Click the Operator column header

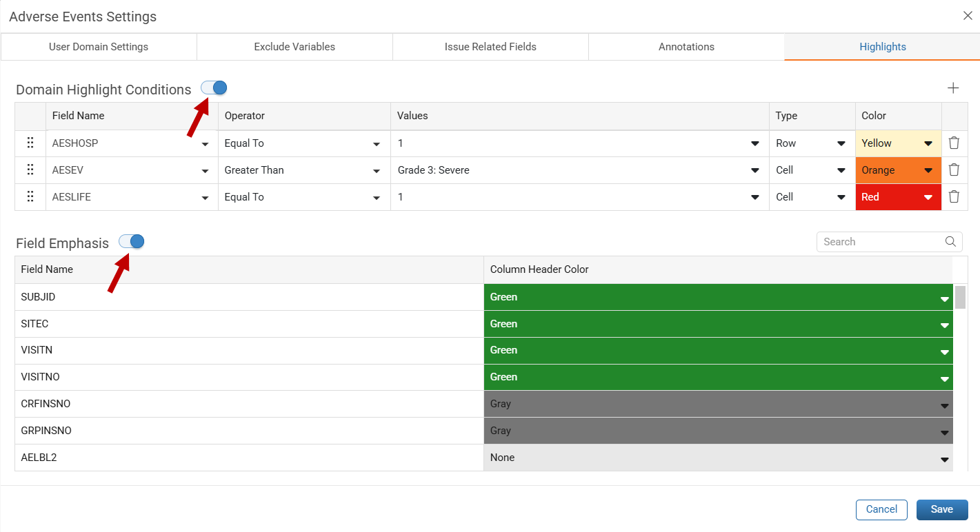click(304, 116)
